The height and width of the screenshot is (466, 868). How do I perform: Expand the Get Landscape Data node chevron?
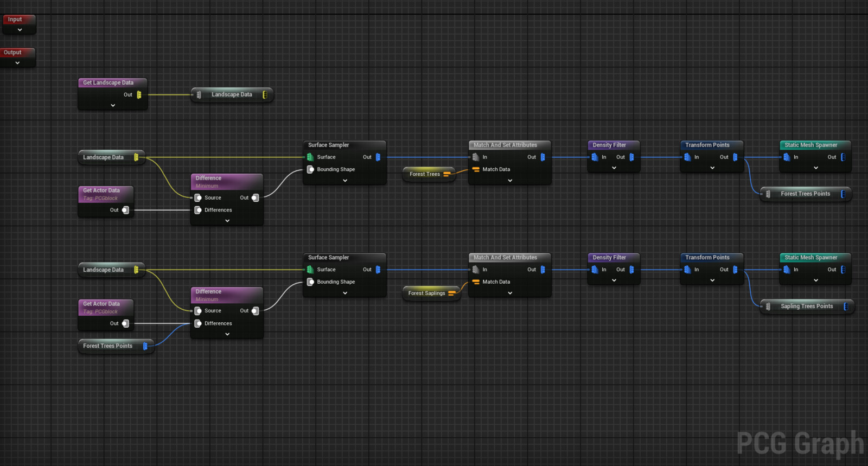click(113, 105)
